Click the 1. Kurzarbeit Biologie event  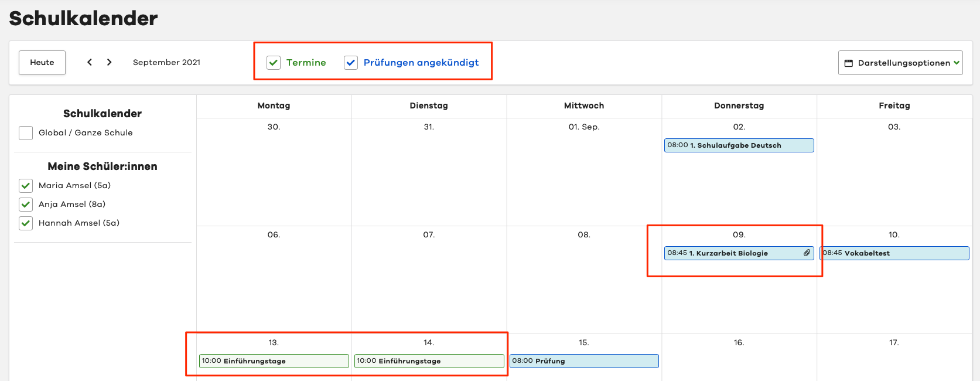click(732, 253)
